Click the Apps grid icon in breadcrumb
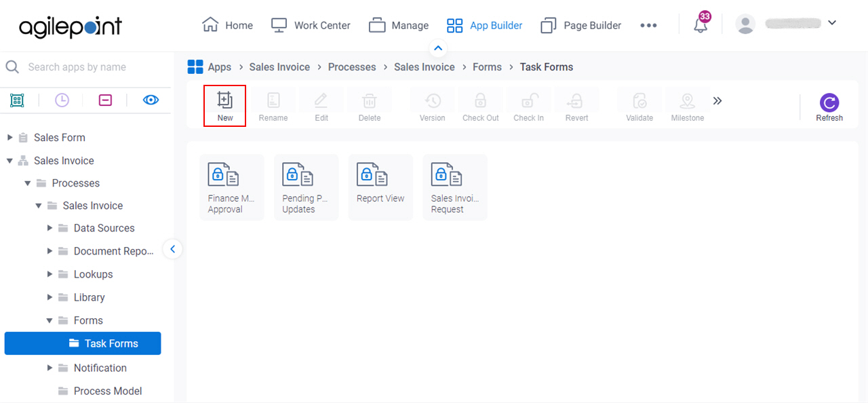 tap(195, 66)
